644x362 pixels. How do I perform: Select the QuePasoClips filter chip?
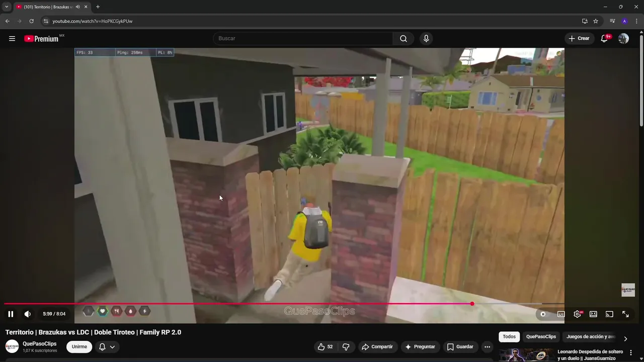541,337
